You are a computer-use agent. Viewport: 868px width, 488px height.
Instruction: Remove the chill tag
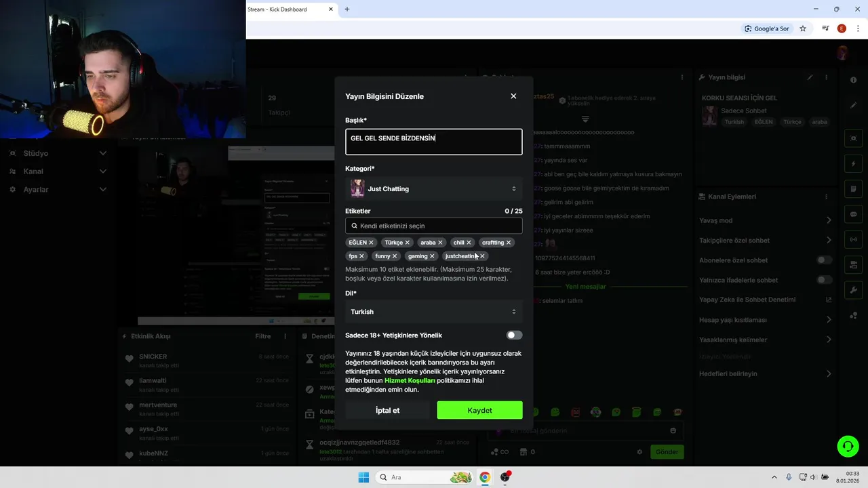pyautogui.click(x=469, y=243)
